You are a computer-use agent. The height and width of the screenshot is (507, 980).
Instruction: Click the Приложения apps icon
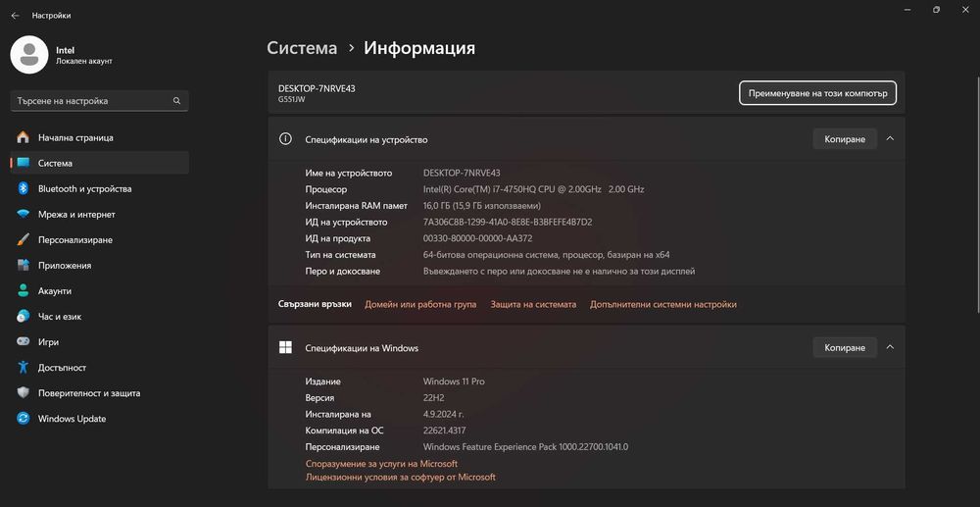[x=24, y=266]
